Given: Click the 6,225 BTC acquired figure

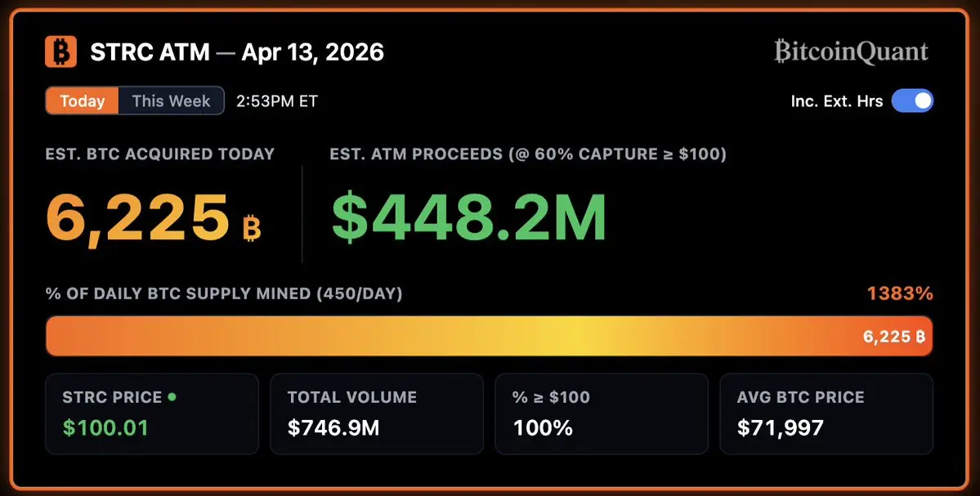Looking at the screenshot, I should point(137,219).
